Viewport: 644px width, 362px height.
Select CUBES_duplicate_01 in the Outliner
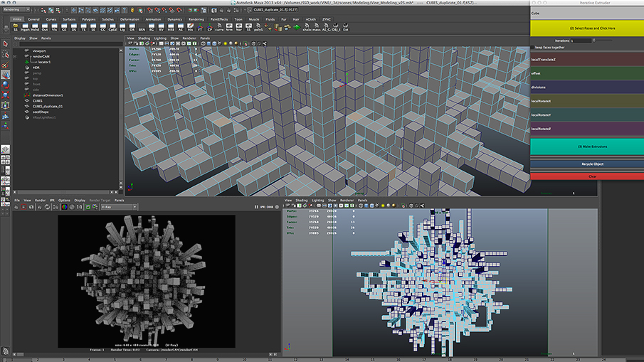pos(48,106)
